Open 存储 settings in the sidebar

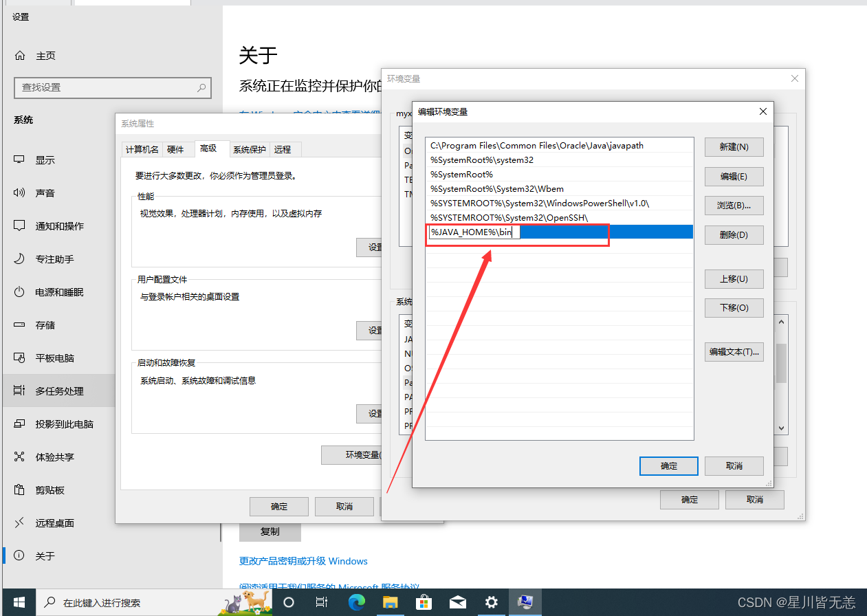[50, 324]
